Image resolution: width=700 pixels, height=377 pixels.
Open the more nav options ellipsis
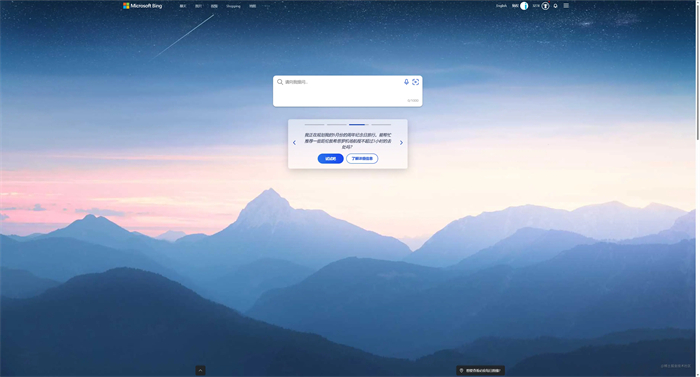(x=267, y=6)
